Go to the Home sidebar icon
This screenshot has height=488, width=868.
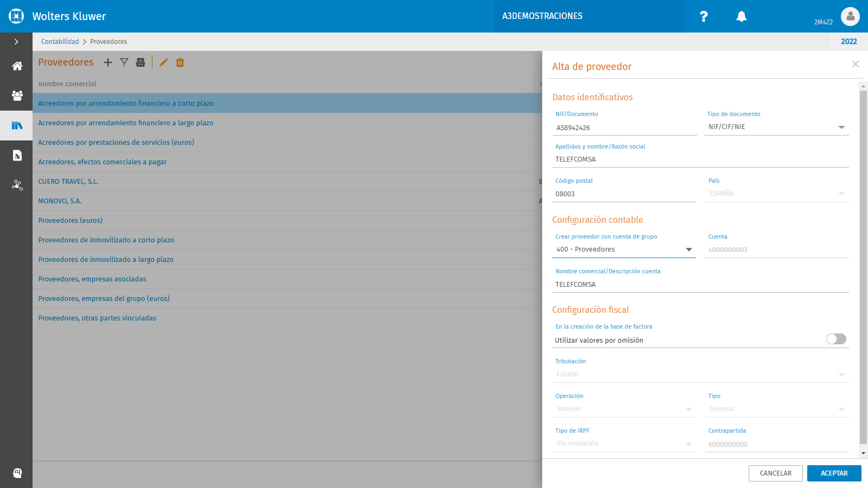17,66
